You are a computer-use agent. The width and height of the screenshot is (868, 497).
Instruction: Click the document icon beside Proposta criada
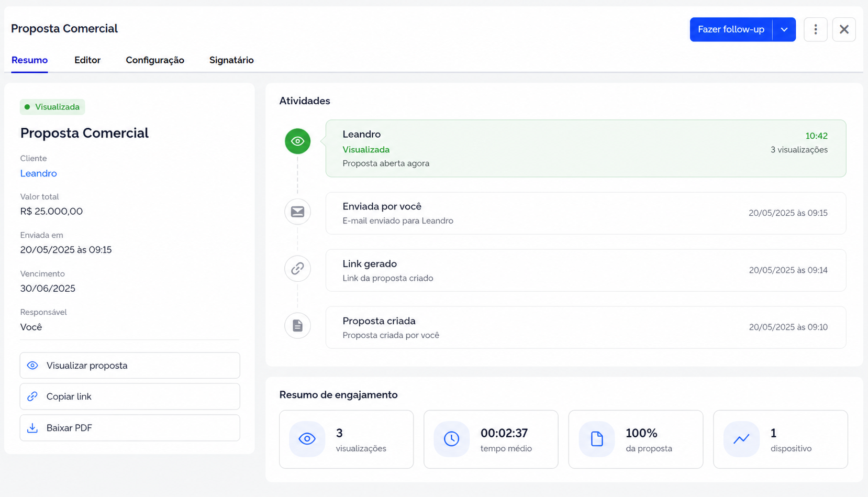coord(297,326)
